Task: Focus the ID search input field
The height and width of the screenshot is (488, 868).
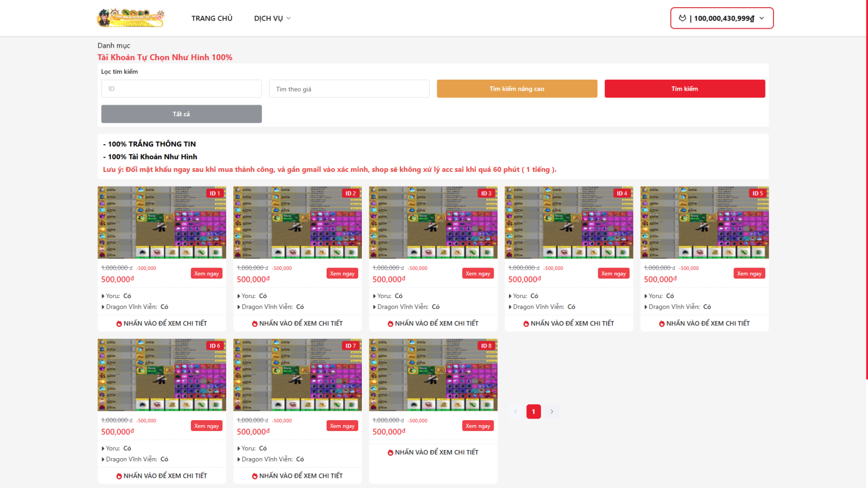Action: [182, 89]
